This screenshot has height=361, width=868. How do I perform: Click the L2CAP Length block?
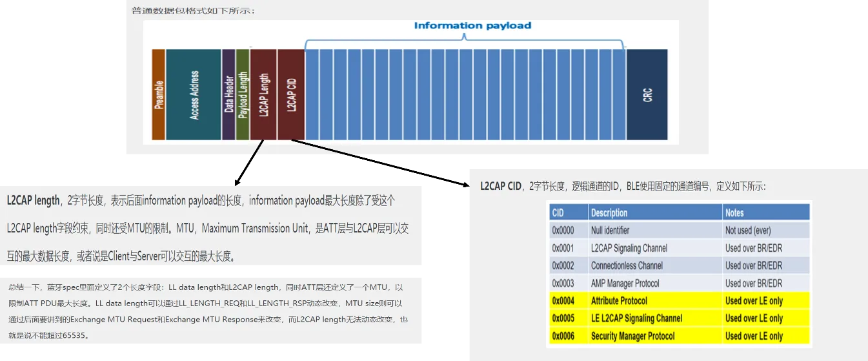[x=263, y=94]
